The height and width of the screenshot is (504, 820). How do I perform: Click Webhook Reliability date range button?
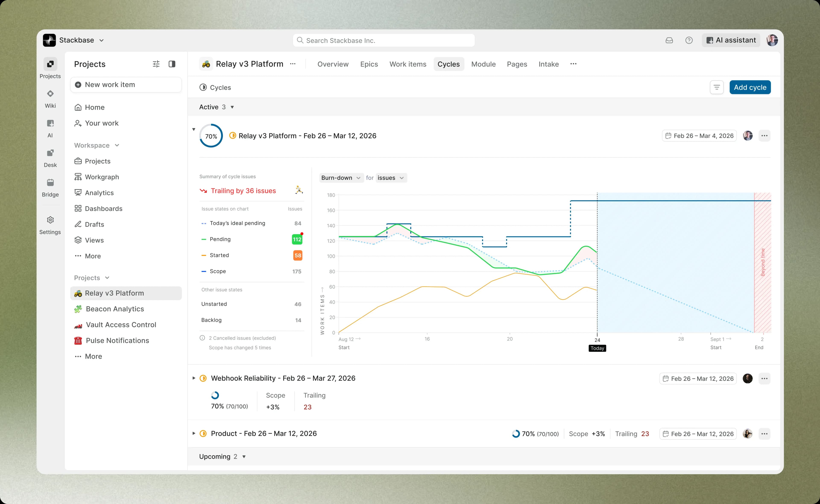[x=698, y=379]
